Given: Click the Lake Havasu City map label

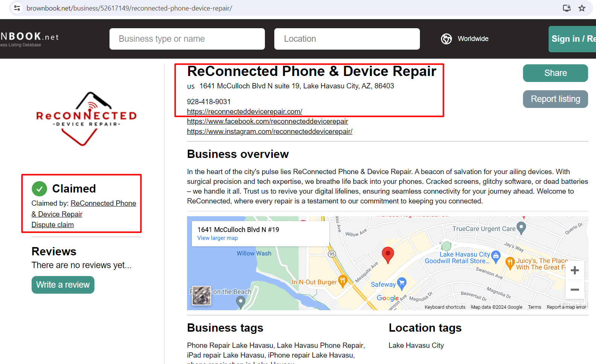Looking at the screenshot, I should [465, 255].
